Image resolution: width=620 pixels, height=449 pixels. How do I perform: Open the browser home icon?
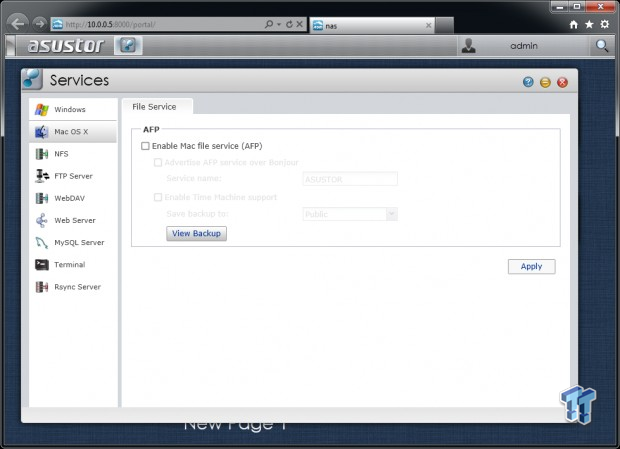point(574,25)
